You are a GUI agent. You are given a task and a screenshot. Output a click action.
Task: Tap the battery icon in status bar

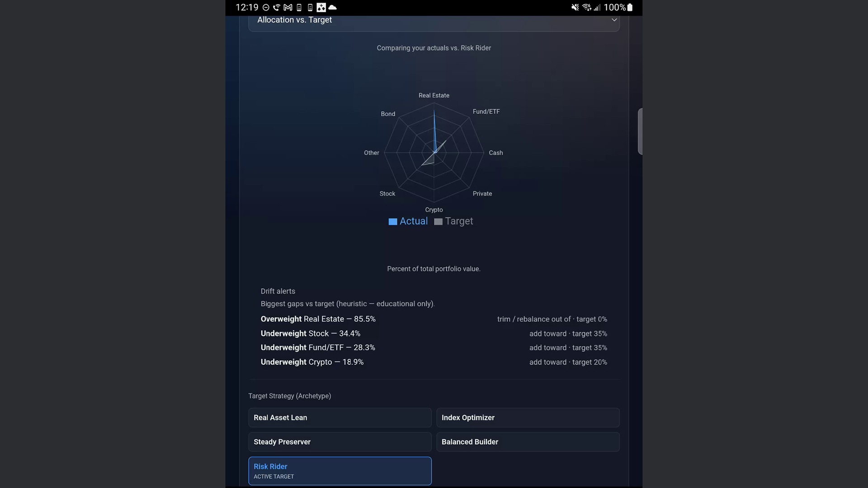point(630,7)
